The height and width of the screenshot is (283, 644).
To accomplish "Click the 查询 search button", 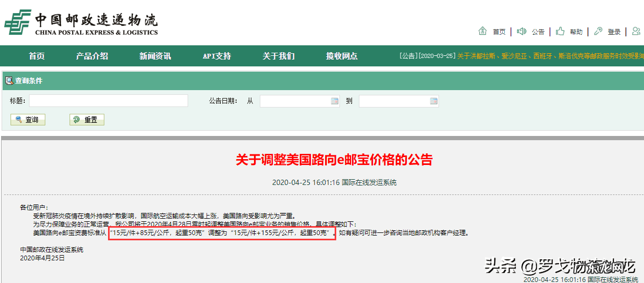I will coord(28,120).
